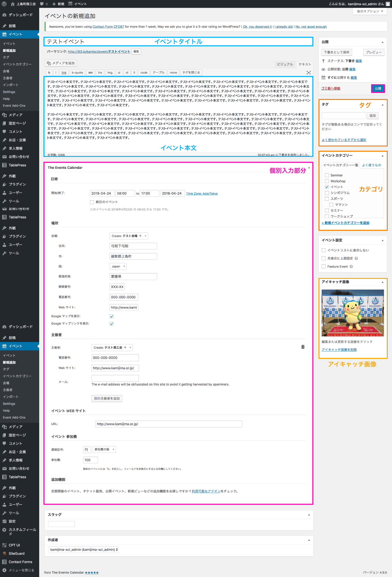Click the fullscreen editor toggle icon

coord(308,73)
